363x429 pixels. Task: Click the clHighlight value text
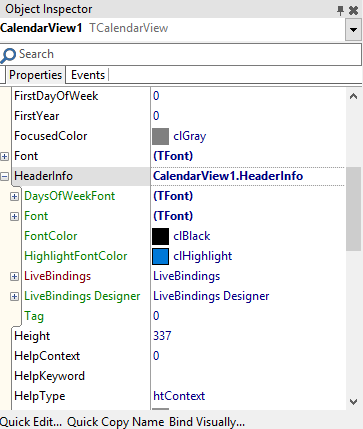pyautogui.click(x=203, y=256)
